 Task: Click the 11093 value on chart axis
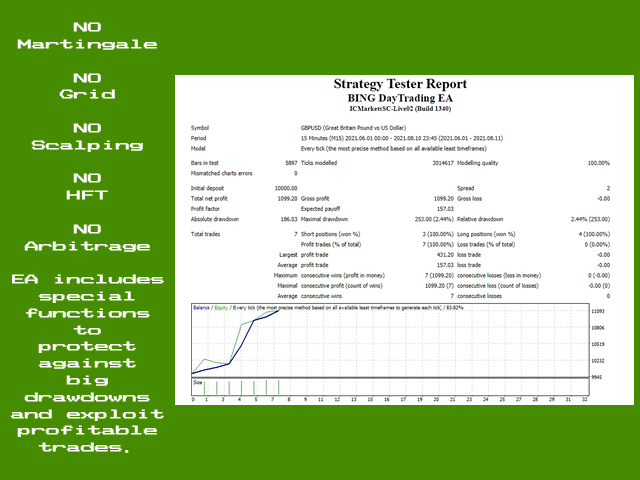(x=598, y=311)
